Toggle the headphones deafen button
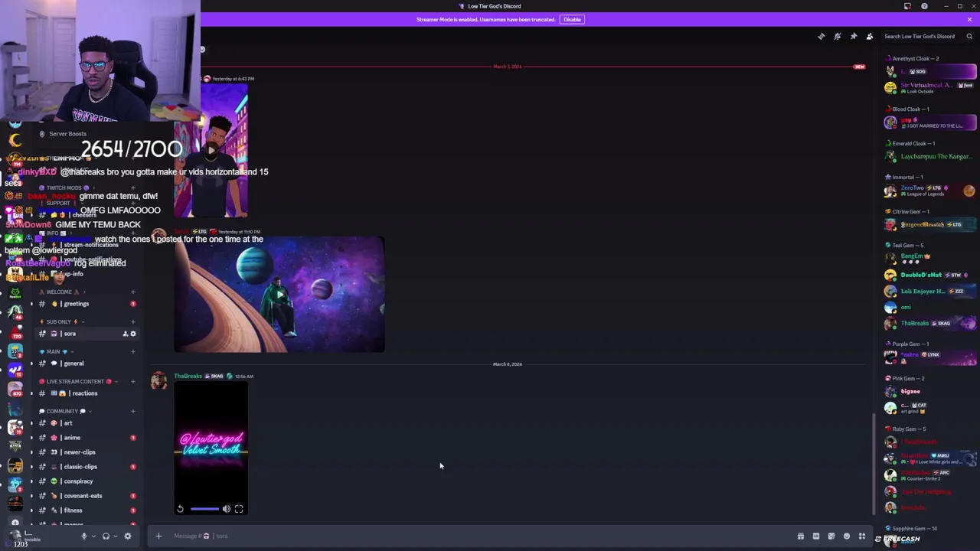 106,536
